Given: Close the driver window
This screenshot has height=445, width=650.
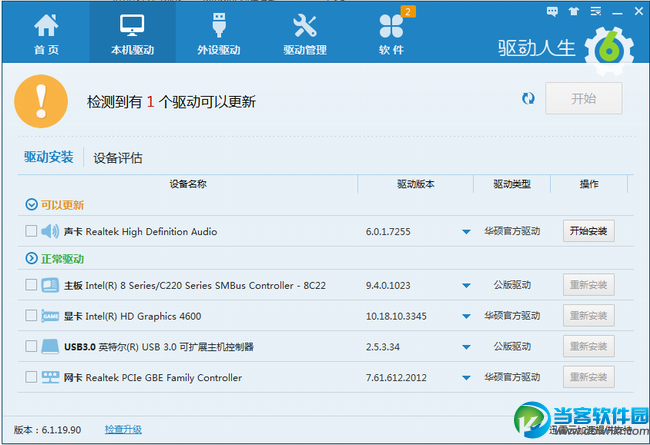Looking at the screenshot, I should tap(639, 12).
